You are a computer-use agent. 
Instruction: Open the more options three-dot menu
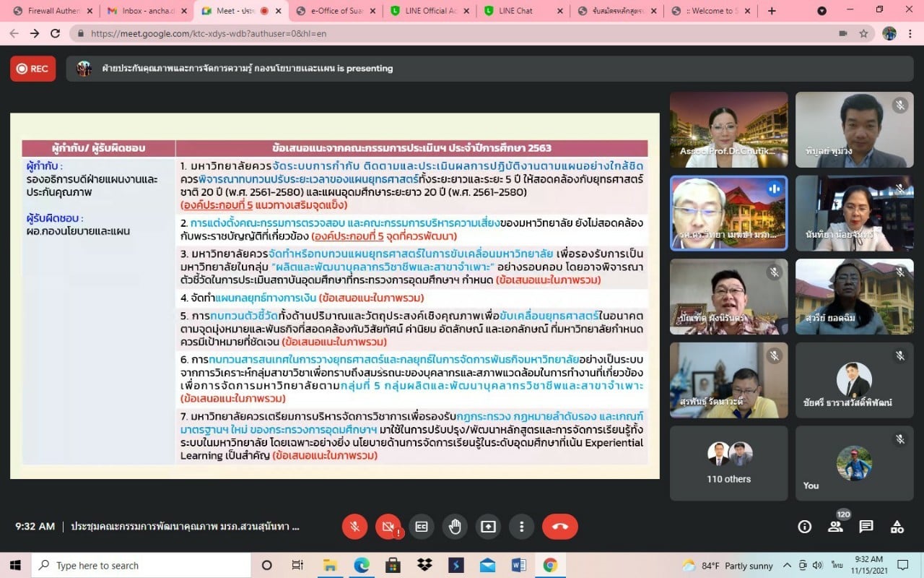521,527
